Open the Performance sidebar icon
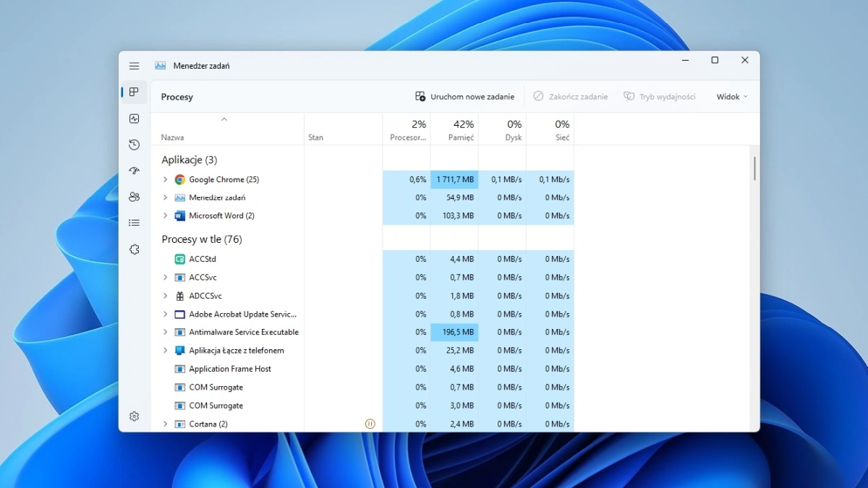Viewport: 868px width, 488px height. click(x=134, y=119)
